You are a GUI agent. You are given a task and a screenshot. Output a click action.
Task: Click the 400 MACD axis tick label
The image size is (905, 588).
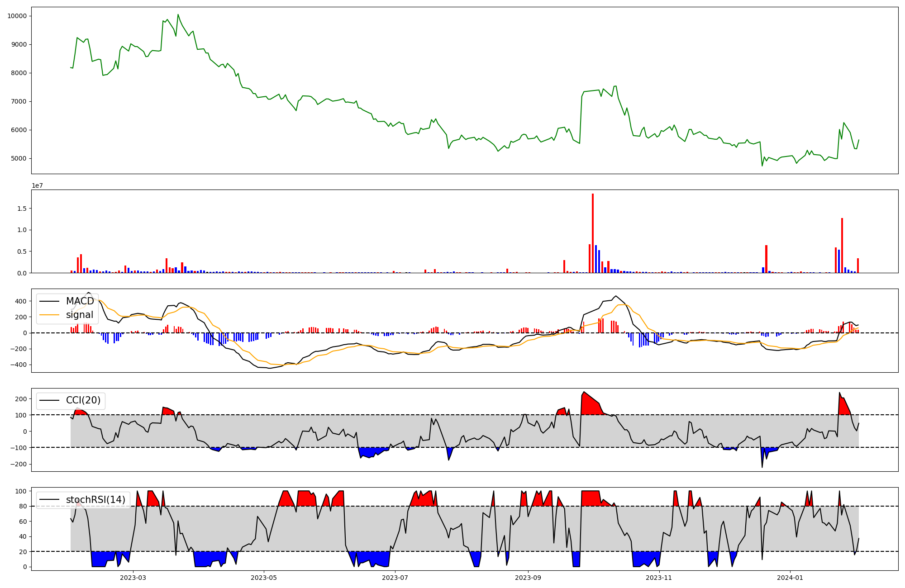point(21,301)
